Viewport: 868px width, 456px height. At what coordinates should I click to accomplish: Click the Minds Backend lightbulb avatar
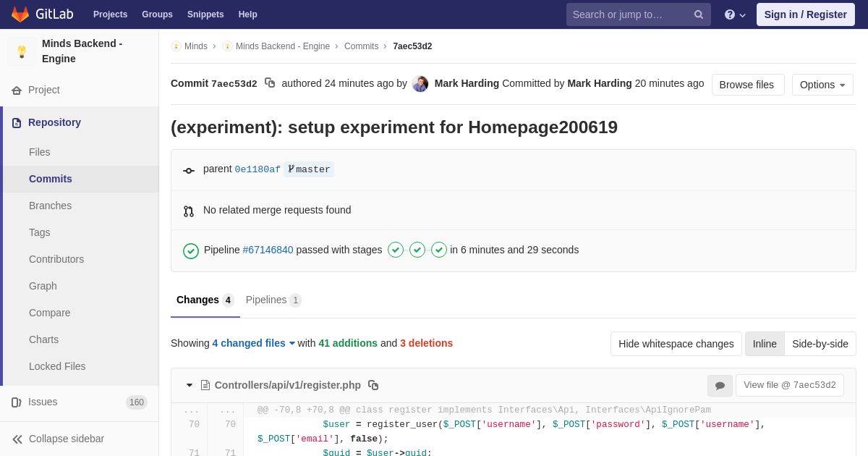click(x=22, y=51)
